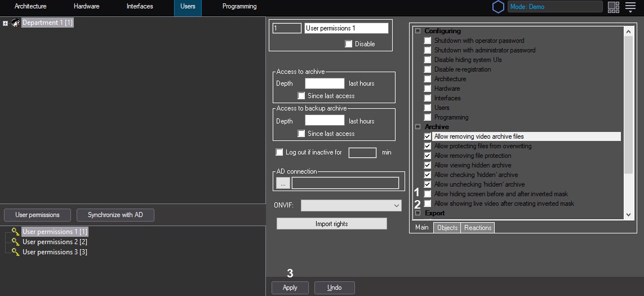
Task: Select key icon for User permissions 1
Action: [15, 232]
